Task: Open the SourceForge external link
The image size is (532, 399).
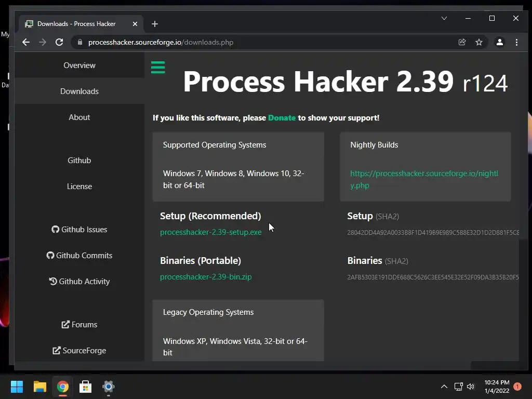Action: pos(79,351)
